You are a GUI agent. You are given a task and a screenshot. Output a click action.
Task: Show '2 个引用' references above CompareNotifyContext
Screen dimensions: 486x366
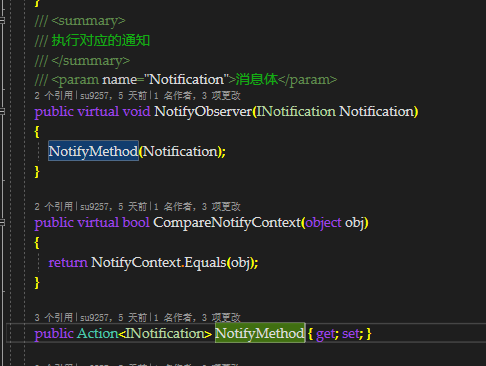click(54, 207)
